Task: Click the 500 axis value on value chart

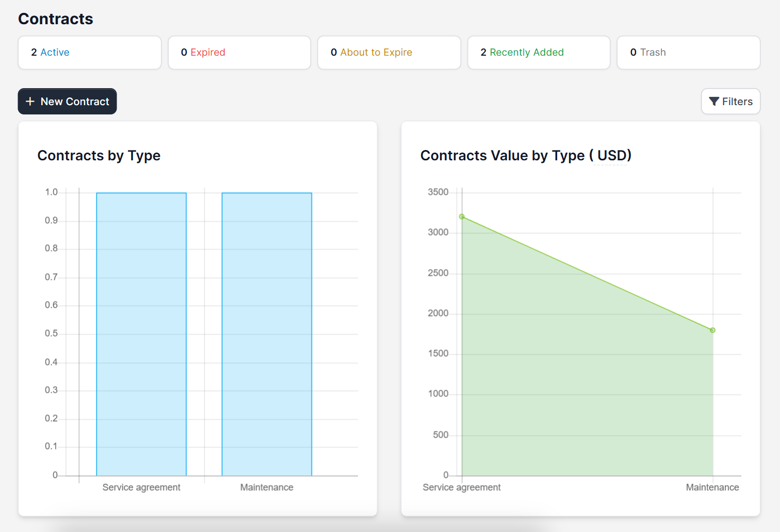Action: coord(441,435)
